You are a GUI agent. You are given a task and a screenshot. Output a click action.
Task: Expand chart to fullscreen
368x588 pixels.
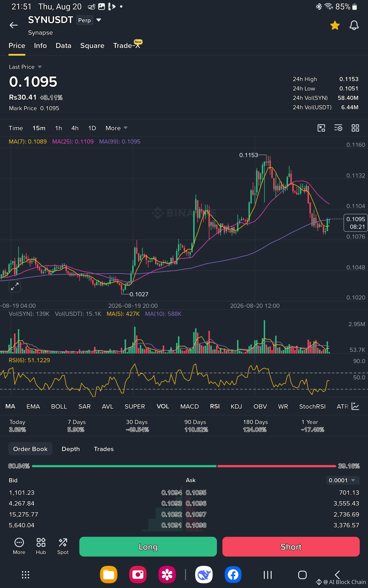(x=14, y=286)
